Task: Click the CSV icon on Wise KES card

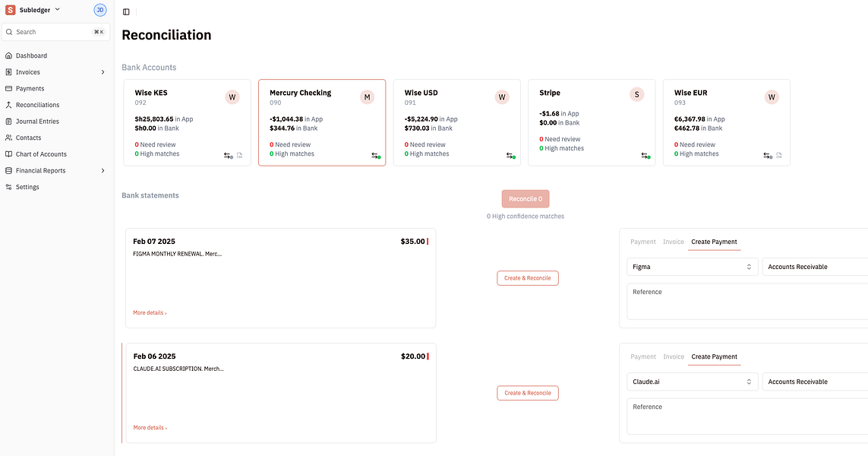Action: [239, 155]
